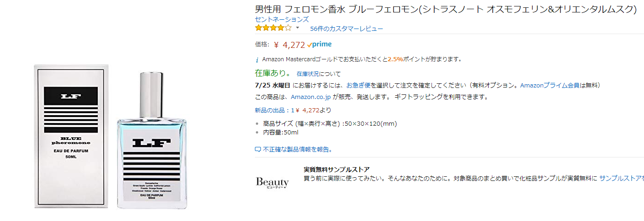Screen dimensions: 644x221
Task: Click the 新品の出品 offers link
Action: point(271,110)
